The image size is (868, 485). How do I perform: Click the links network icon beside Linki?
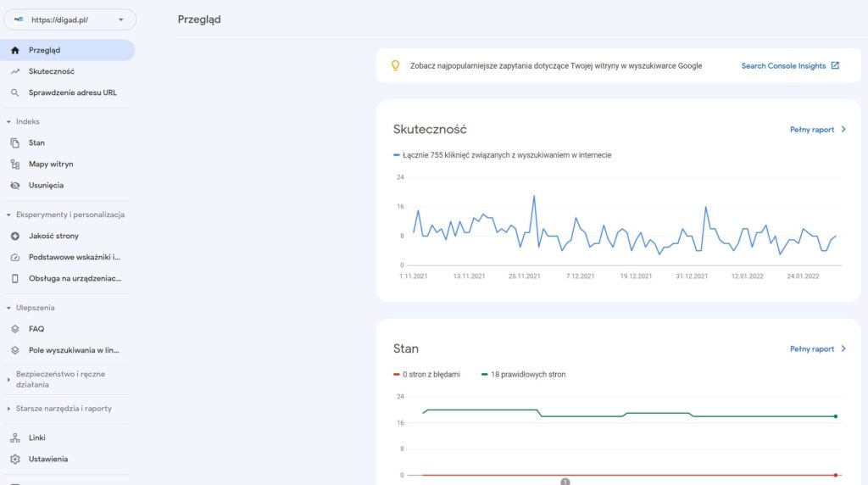(x=15, y=438)
